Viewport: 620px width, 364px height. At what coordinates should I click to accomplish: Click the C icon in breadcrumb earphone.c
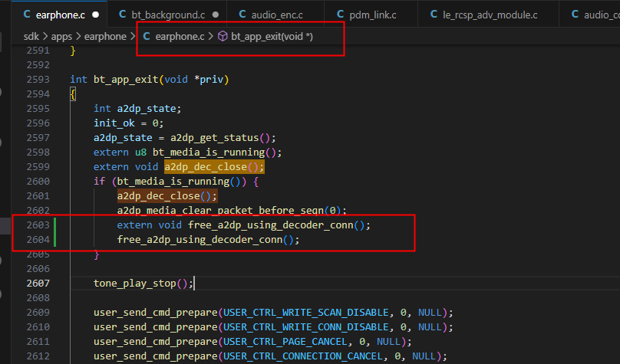pyautogui.click(x=147, y=36)
